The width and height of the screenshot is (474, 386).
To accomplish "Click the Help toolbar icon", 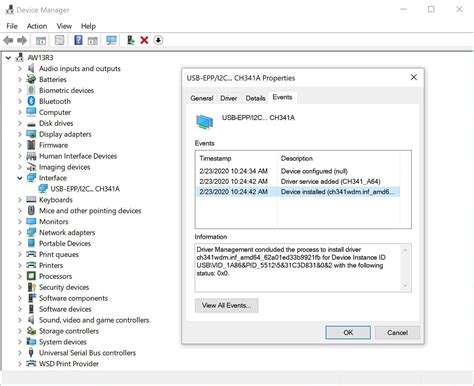I will (78, 40).
